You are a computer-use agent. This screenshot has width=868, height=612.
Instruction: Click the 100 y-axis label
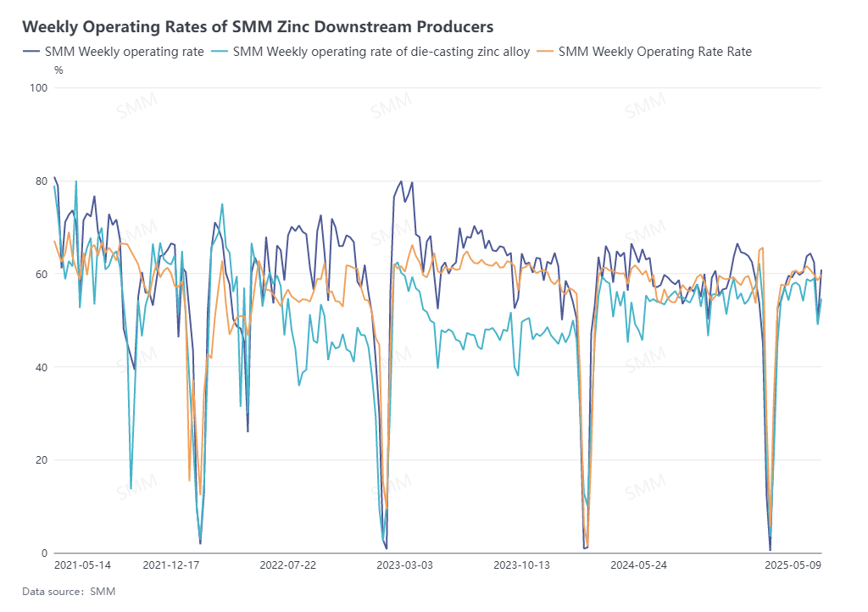click(39, 87)
